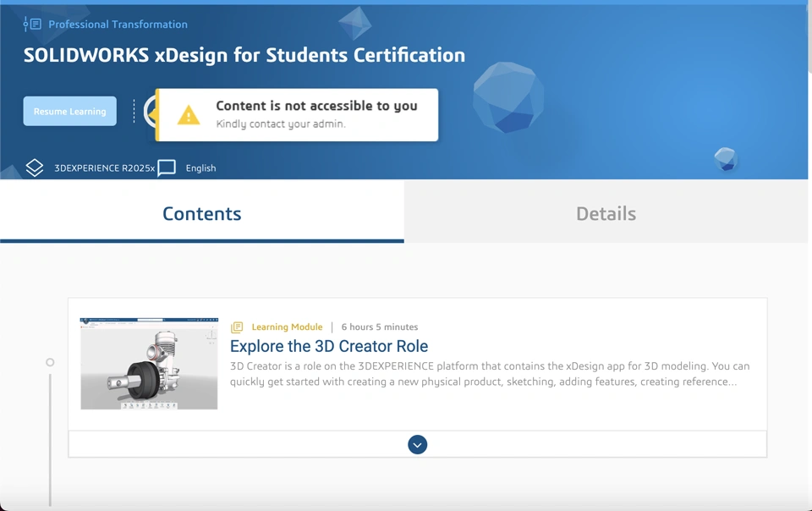The height and width of the screenshot is (511, 812).
Task: Click the 3D Creator module description text
Action: pyautogui.click(x=489, y=374)
